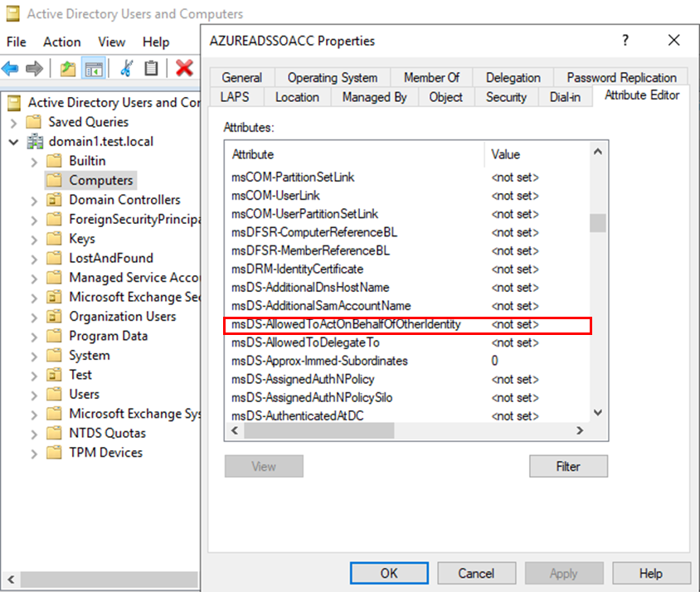Switch to the Member Of tab

431,78
